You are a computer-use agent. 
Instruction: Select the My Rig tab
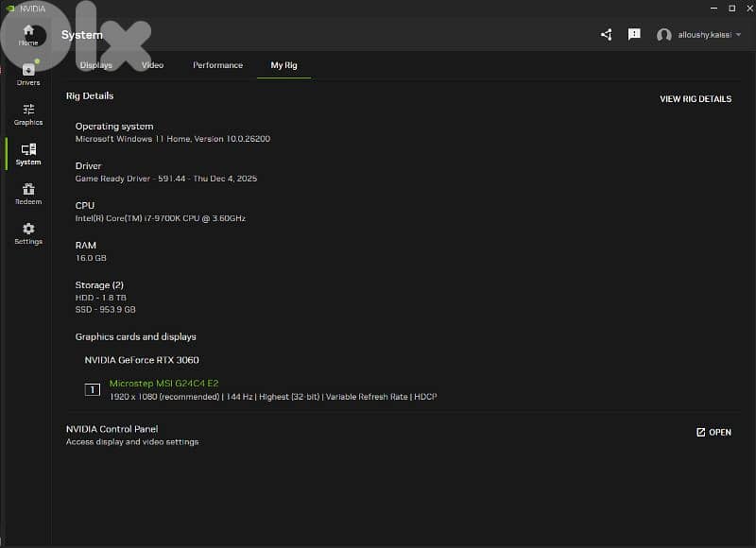click(283, 65)
